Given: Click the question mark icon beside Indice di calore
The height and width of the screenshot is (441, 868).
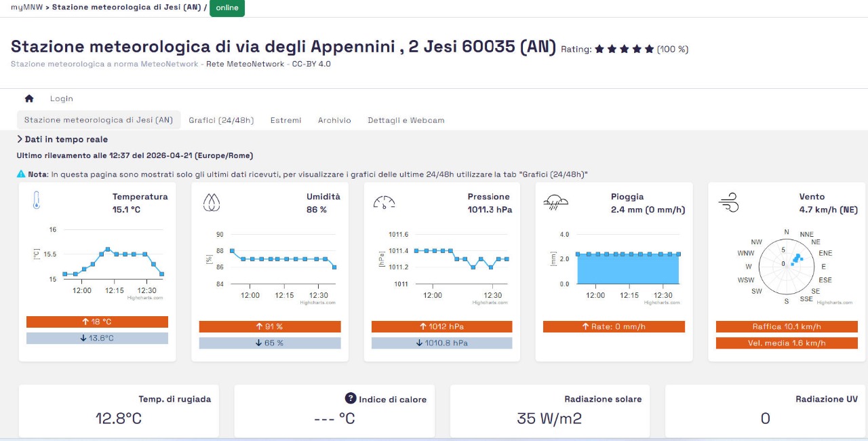Looking at the screenshot, I should click(x=351, y=398).
